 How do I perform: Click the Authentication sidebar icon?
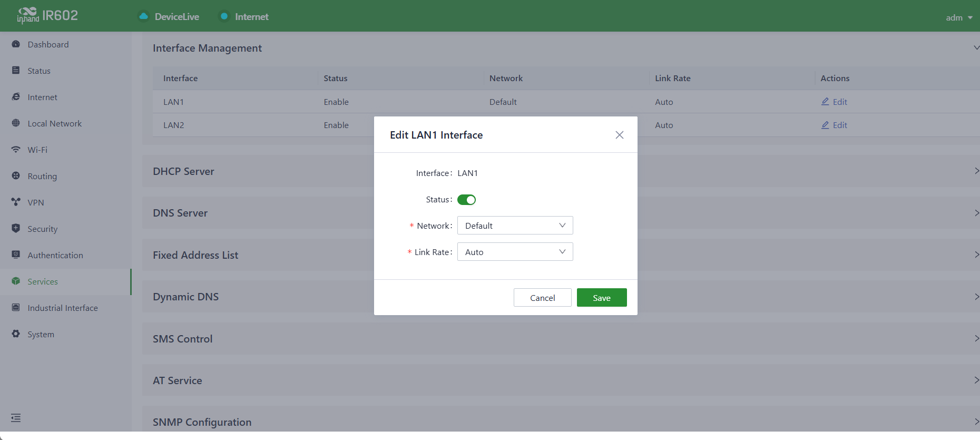pos(16,255)
